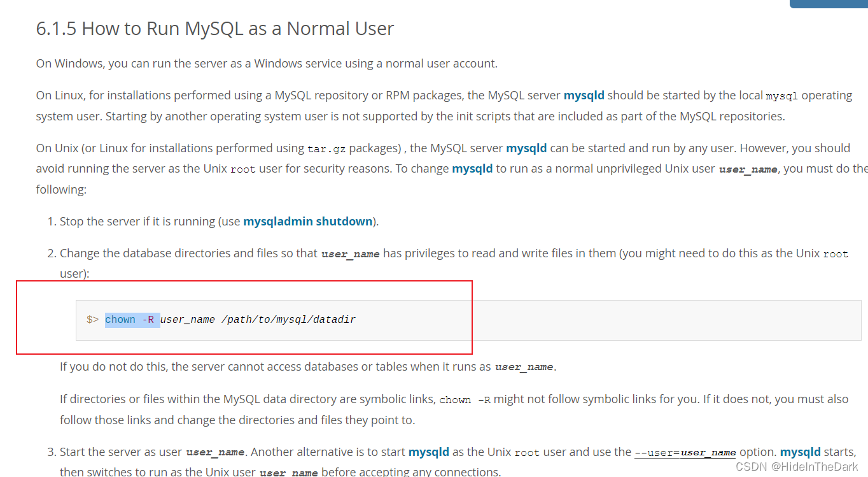Click "user_name" in the chown code block
This screenshot has height=477, width=868.
pyautogui.click(x=188, y=320)
